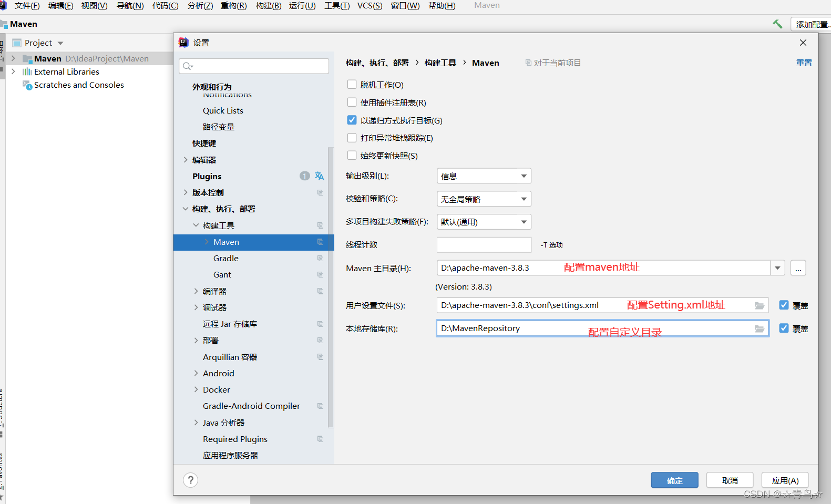Image resolution: width=831 pixels, height=504 pixels.
Task: Open help with the question mark icon
Action: pos(191,480)
